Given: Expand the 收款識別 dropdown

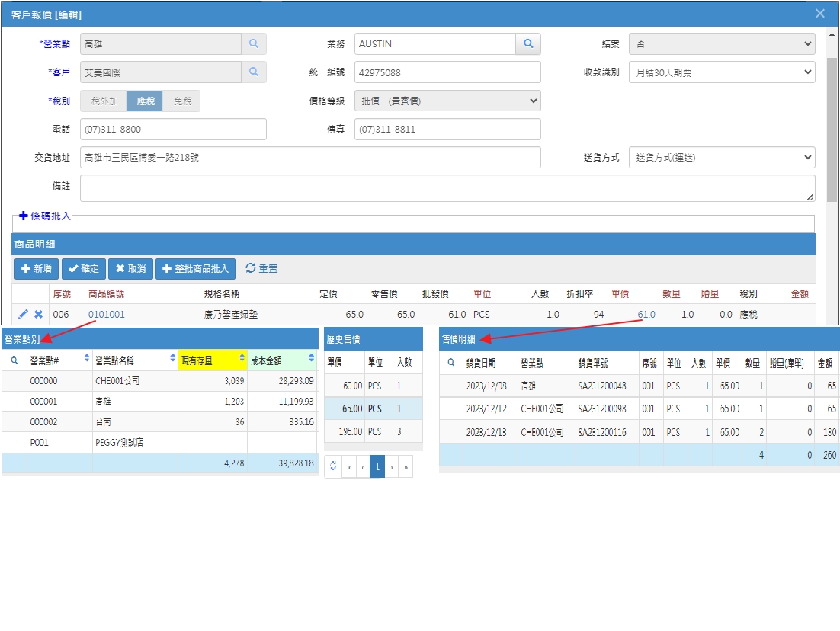Looking at the screenshot, I should pyautogui.click(x=722, y=72).
